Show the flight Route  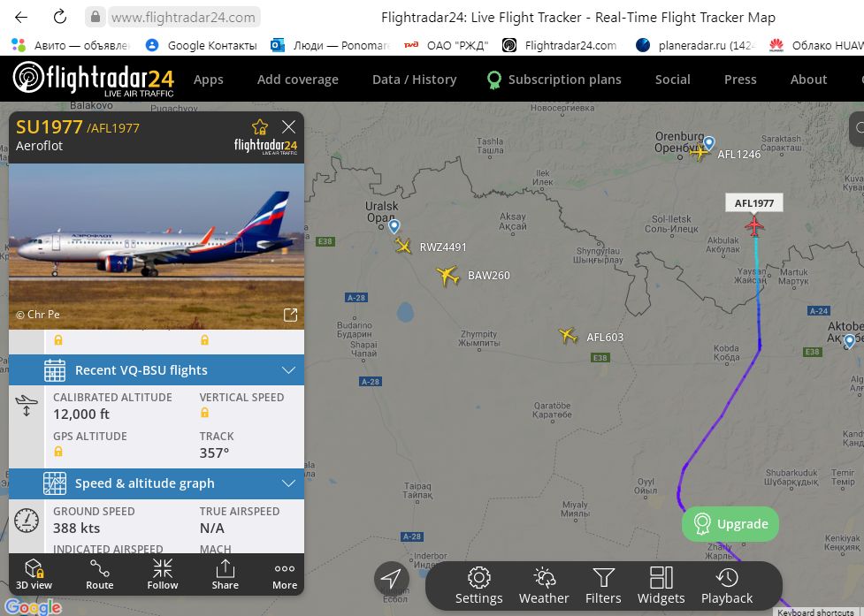100,574
